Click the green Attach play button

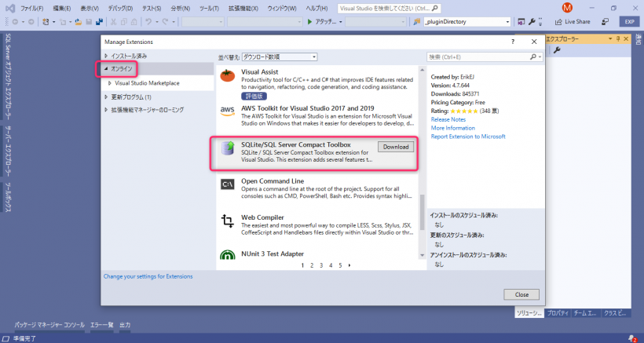coord(309,22)
